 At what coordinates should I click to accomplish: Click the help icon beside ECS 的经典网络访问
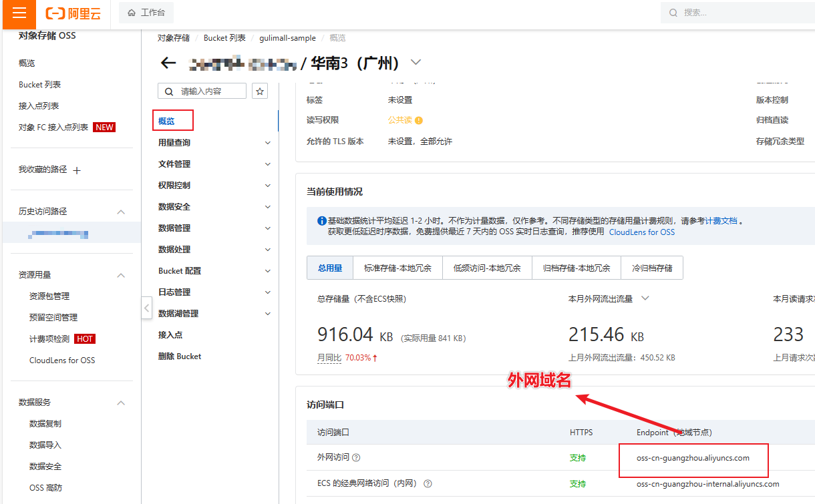point(428,484)
